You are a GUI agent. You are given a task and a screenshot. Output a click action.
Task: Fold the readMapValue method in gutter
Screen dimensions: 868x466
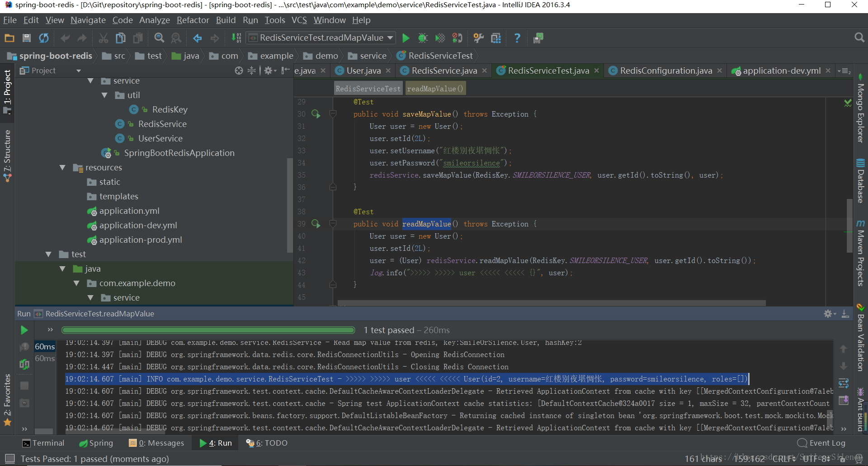(333, 224)
